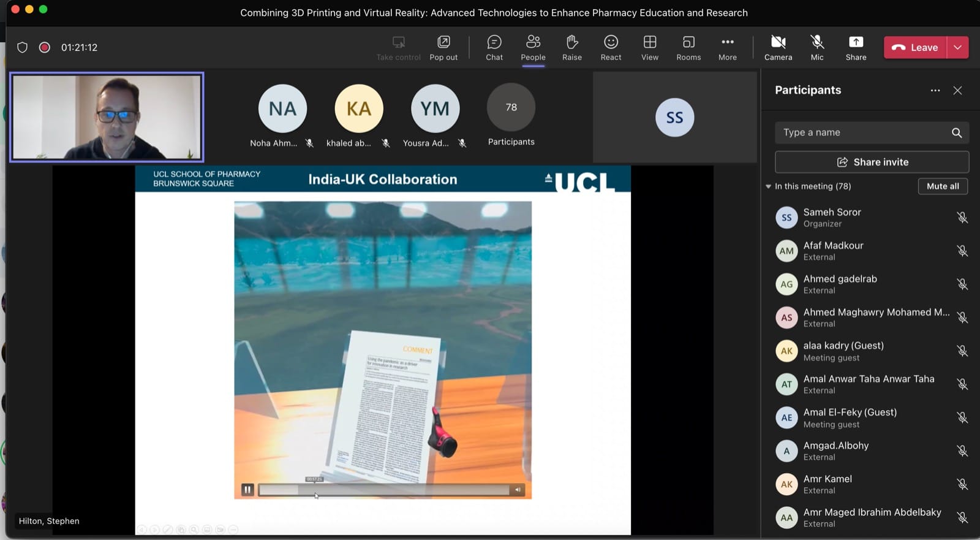Open the Rooms breakout icon

pyautogui.click(x=688, y=48)
